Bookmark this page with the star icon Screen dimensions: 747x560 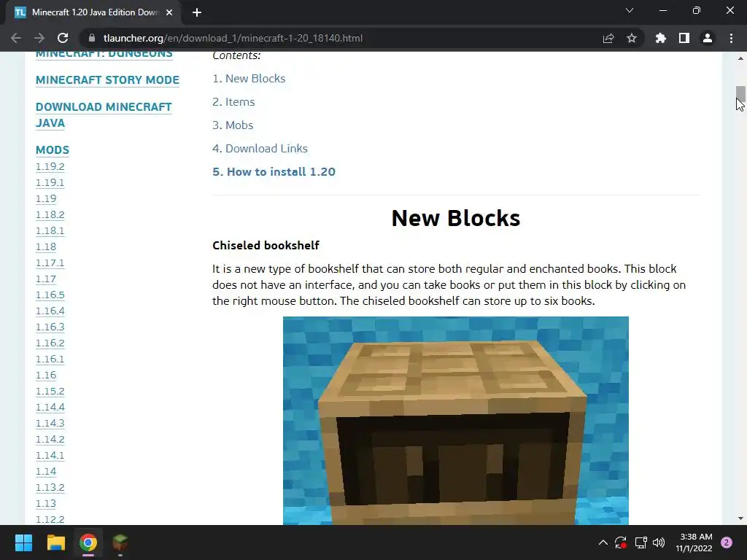(632, 38)
